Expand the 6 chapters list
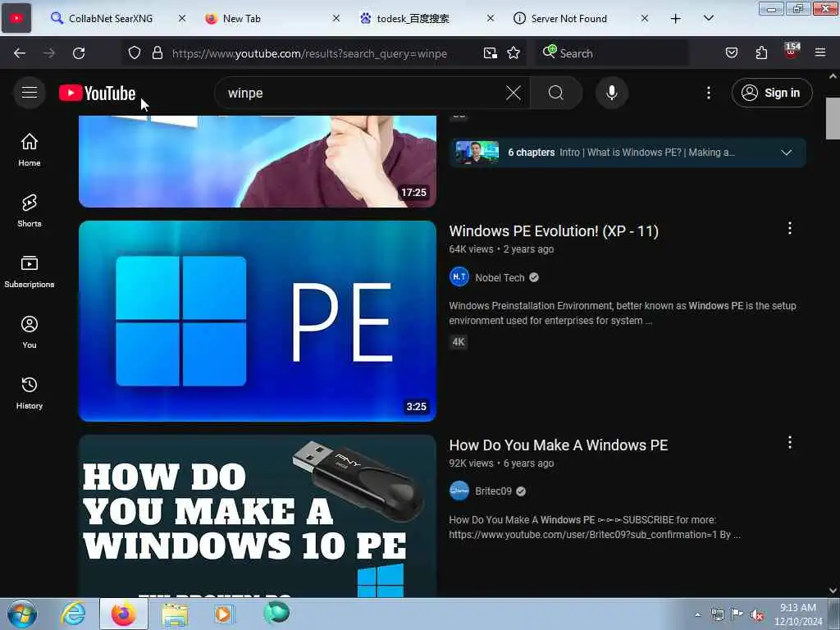The image size is (840, 630). click(786, 153)
